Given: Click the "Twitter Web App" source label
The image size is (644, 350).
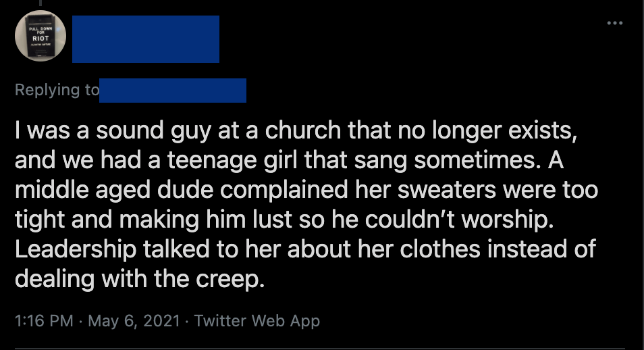Looking at the screenshot, I should point(257,320).
